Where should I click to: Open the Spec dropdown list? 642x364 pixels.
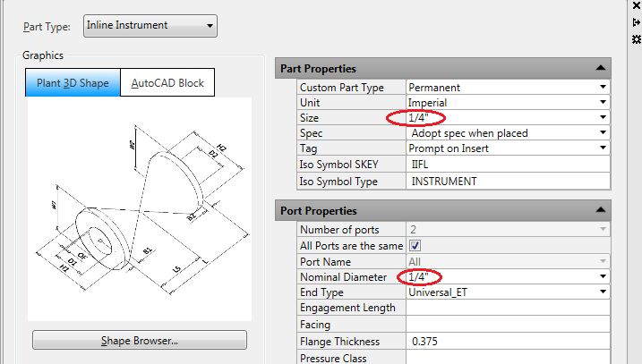tap(603, 133)
